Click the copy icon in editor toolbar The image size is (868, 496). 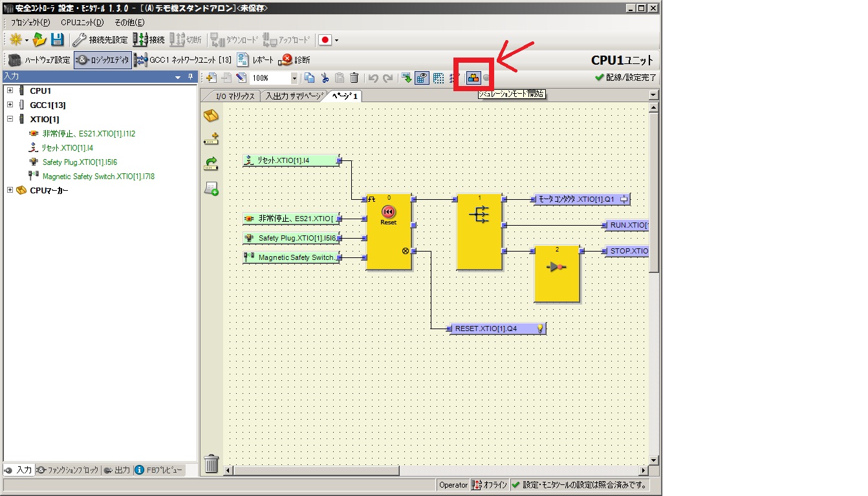(x=310, y=78)
